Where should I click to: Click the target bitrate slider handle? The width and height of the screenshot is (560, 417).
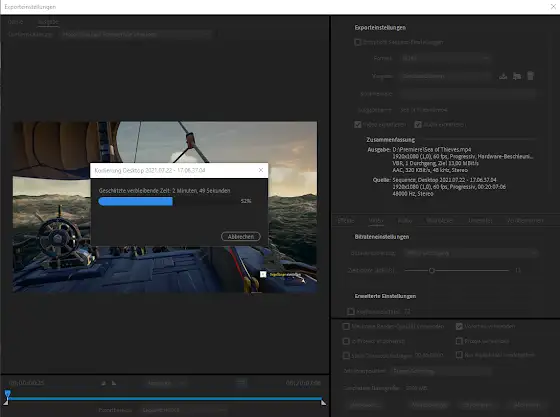pyautogui.click(x=432, y=270)
